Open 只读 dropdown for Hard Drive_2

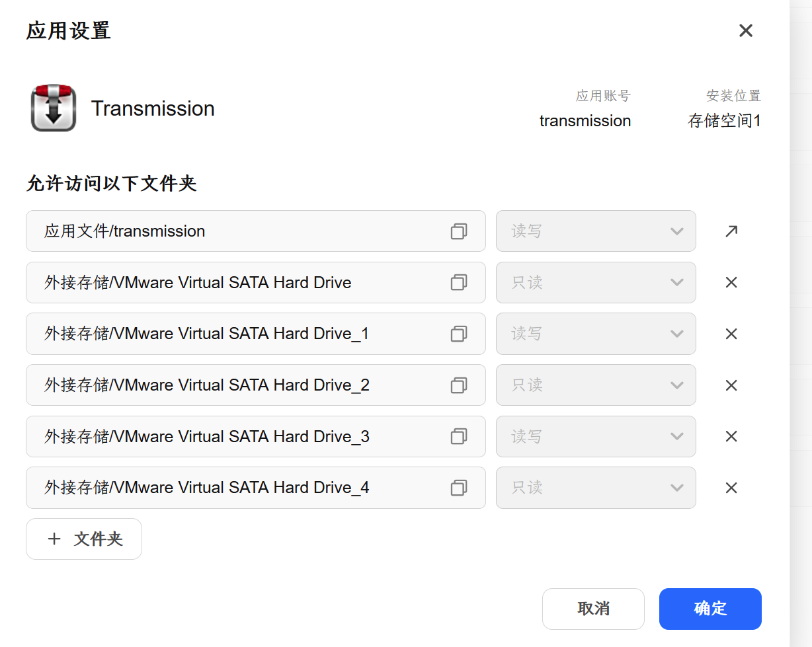tap(596, 385)
